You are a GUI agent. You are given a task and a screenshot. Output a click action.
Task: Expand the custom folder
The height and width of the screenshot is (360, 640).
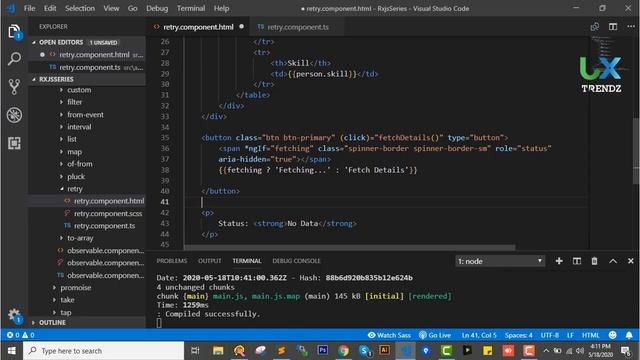click(x=79, y=90)
